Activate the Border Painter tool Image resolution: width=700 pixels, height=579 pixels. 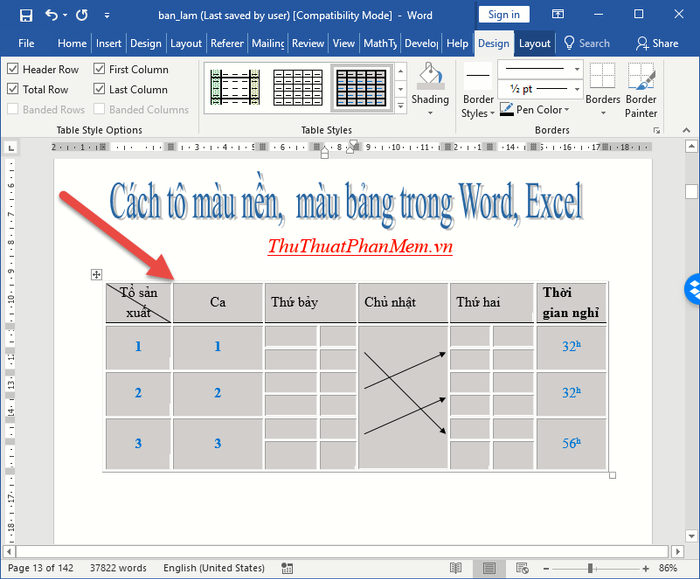pyautogui.click(x=641, y=91)
